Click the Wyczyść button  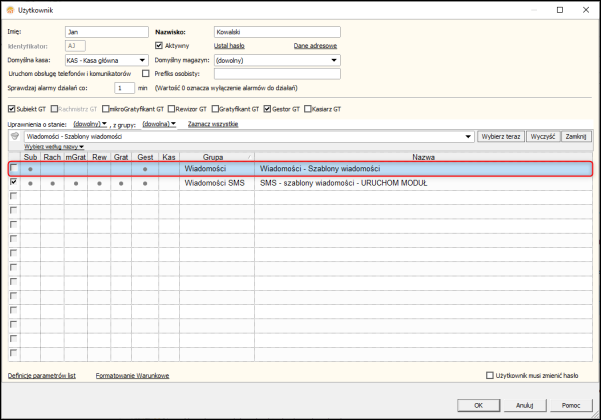543,136
